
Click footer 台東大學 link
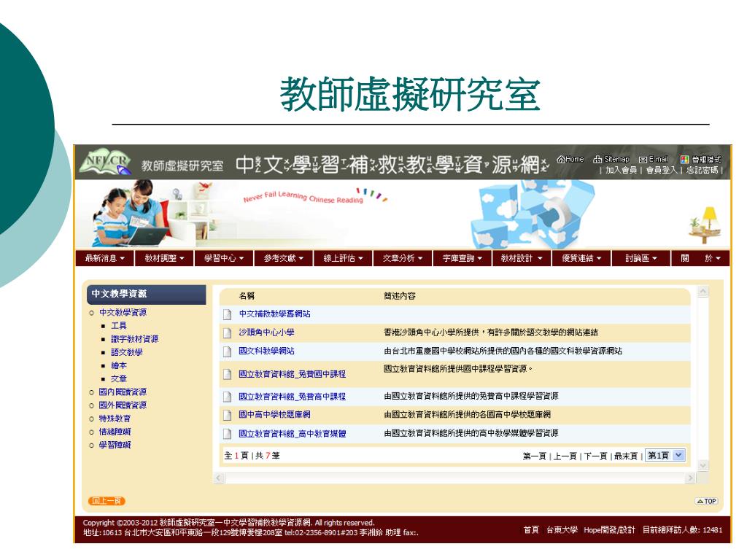click(x=562, y=530)
